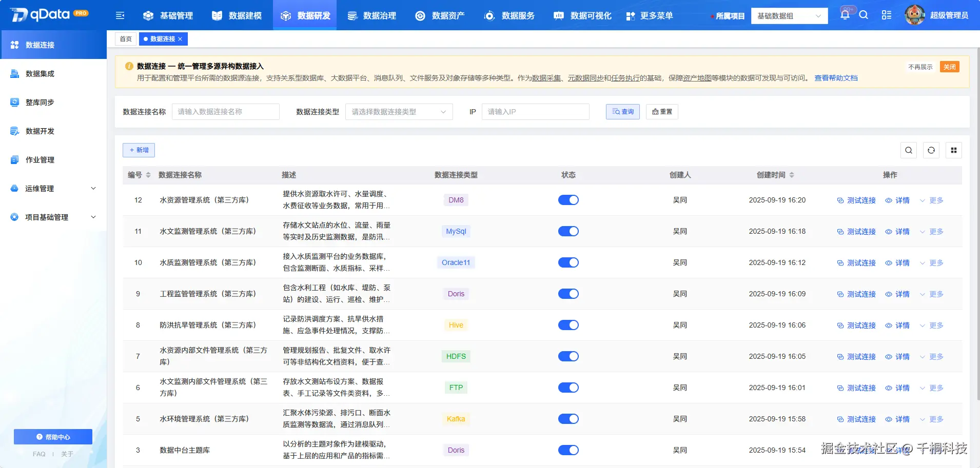View 详情 for row number 7
Viewport: 980px width, 468px height.
click(897, 357)
